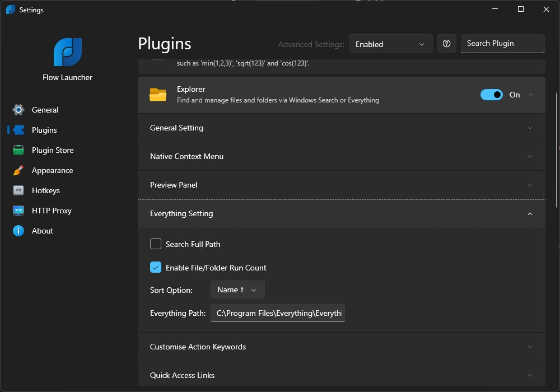
Task: Open the Advanced Settings Enabled dropdown
Action: (x=390, y=44)
